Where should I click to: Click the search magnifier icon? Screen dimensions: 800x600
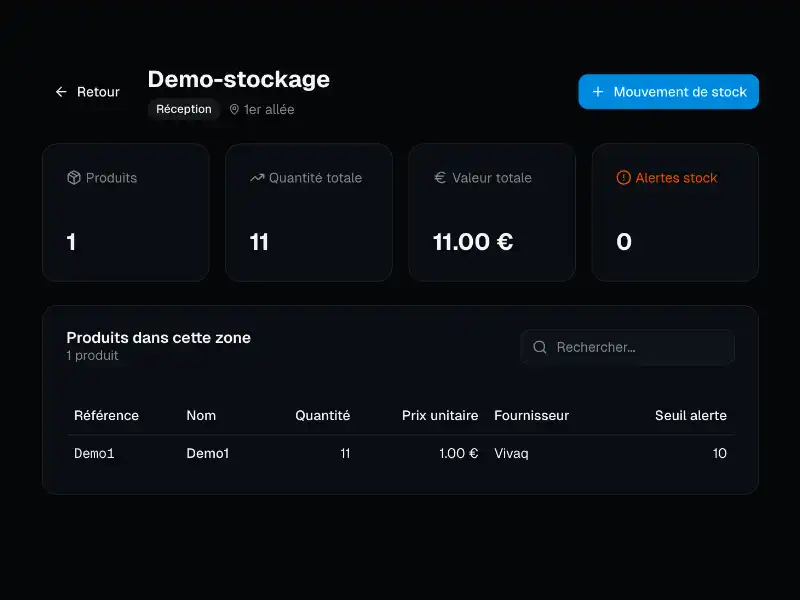540,347
